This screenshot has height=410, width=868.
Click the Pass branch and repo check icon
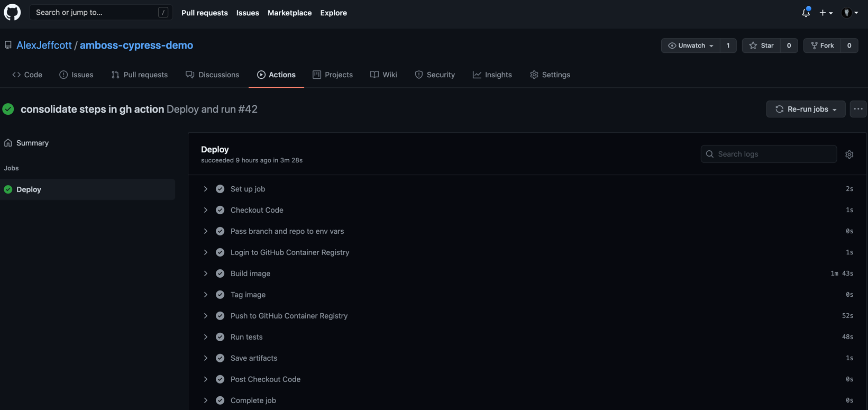[220, 231]
